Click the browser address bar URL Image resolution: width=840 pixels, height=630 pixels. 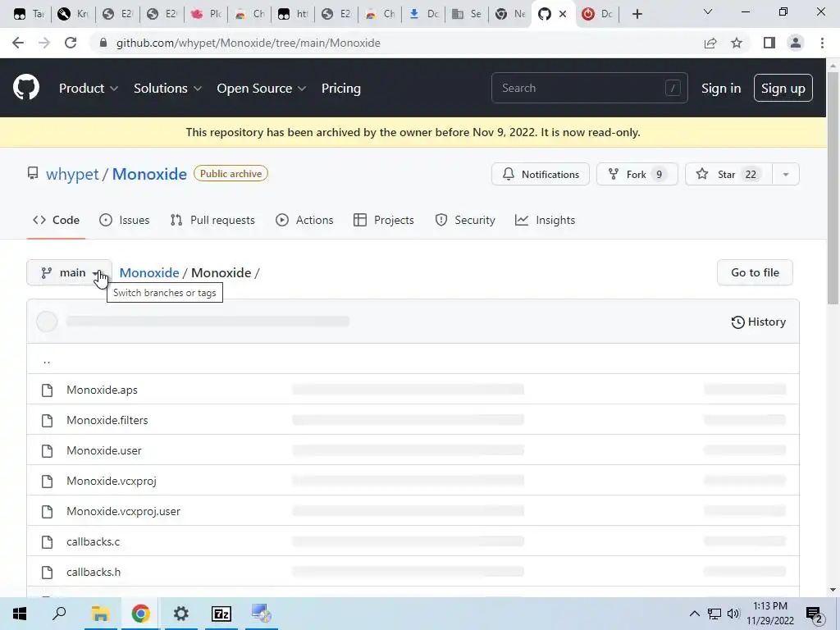pyautogui.click(x=248, y=43)
